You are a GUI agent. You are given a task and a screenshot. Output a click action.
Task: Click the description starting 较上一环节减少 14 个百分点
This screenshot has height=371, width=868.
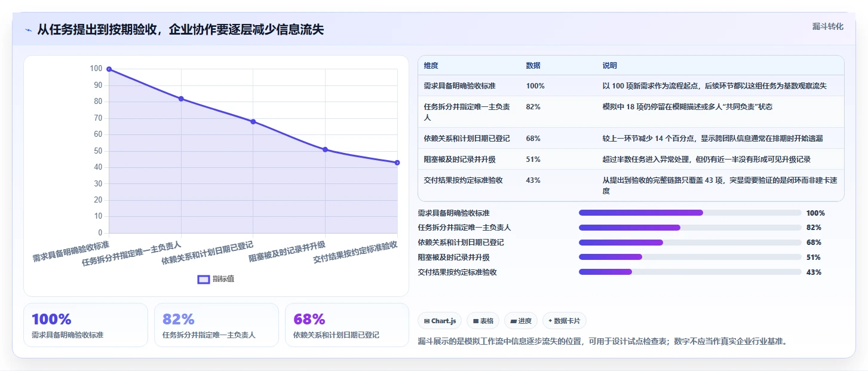click(x=713, y=139)
